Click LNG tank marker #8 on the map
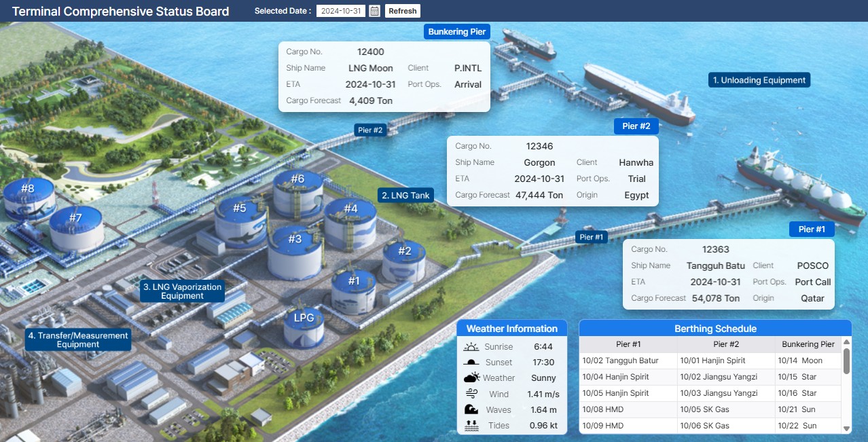 click(28, 189)
